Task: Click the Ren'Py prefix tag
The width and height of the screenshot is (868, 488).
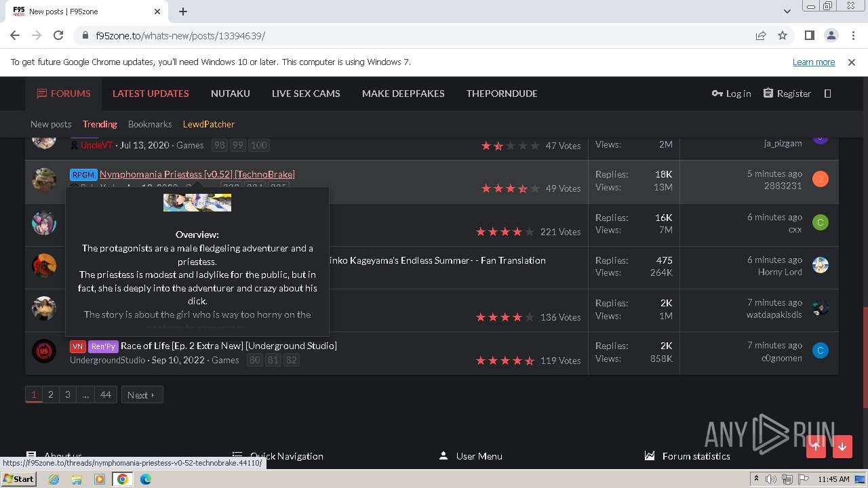Action: 103,346
